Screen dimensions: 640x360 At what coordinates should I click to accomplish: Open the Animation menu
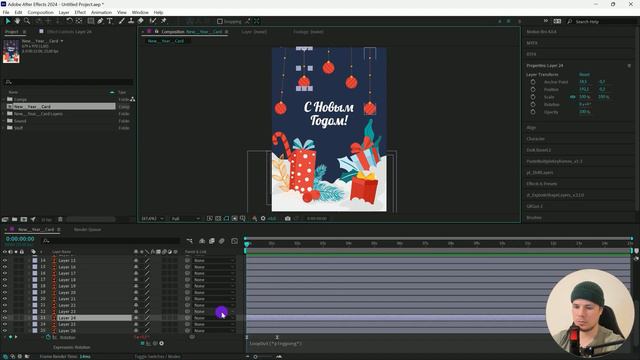[101, 12]
